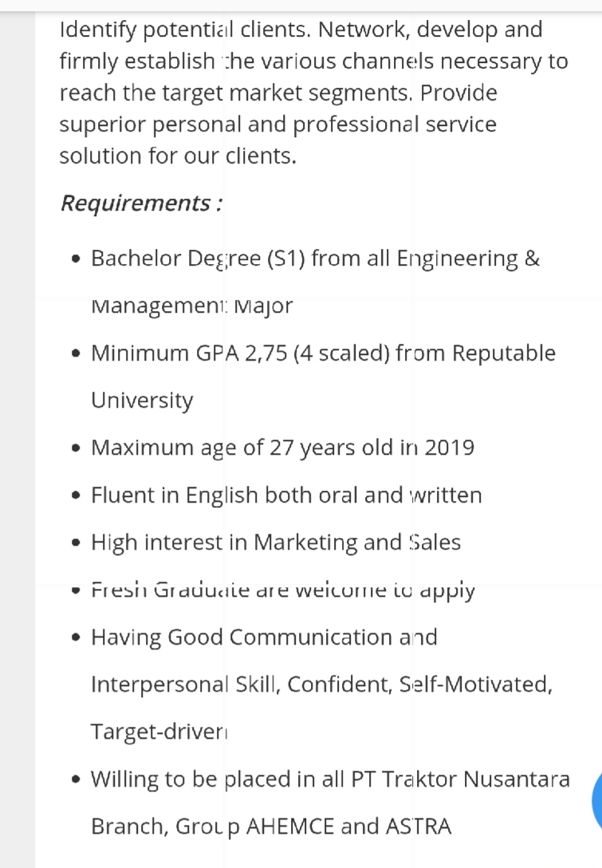Click the 'Requirements :' heading
This screenshot has height=868, width=602.
[x=142, y=203]
